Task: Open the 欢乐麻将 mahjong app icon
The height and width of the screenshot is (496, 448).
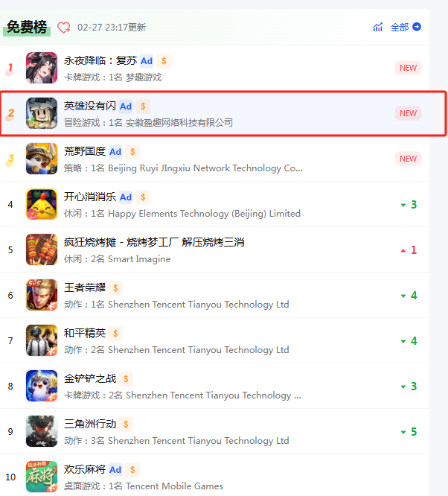Action: [x=42, y=477]
